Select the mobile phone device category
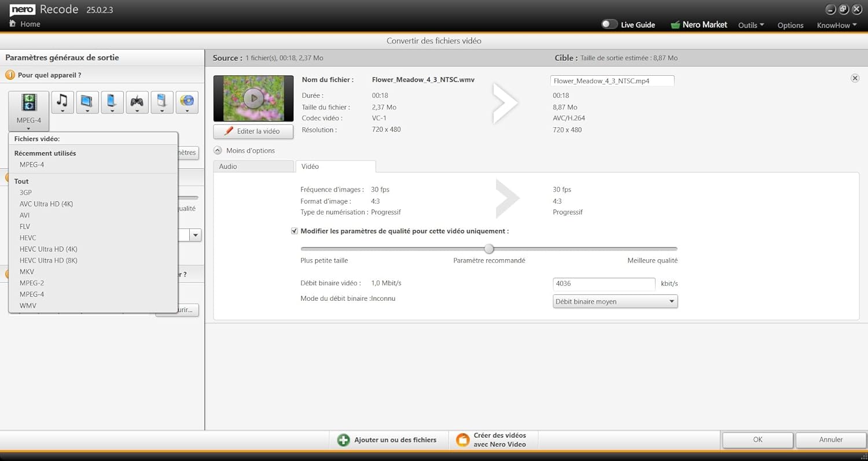 [x=112, y=102]
